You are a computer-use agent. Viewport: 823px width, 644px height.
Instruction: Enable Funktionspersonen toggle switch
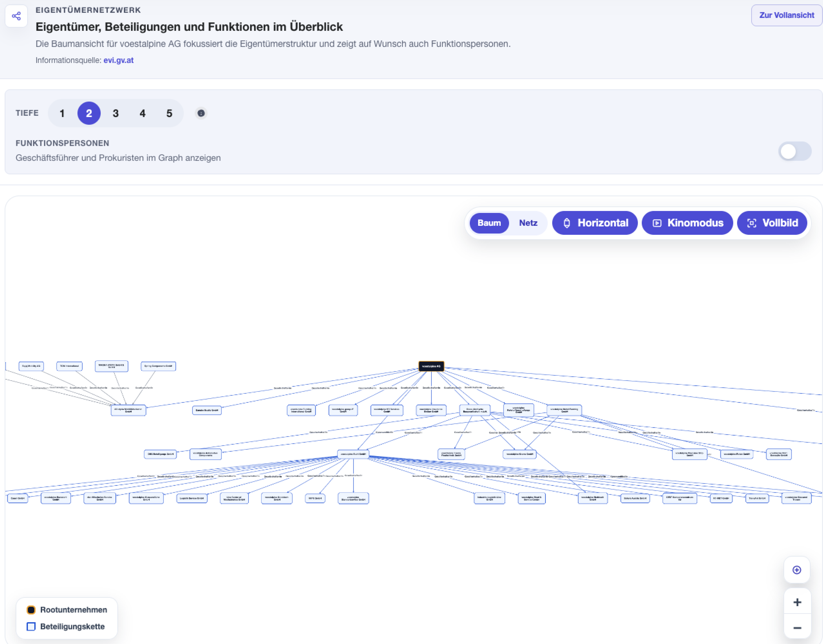(795, 152)
